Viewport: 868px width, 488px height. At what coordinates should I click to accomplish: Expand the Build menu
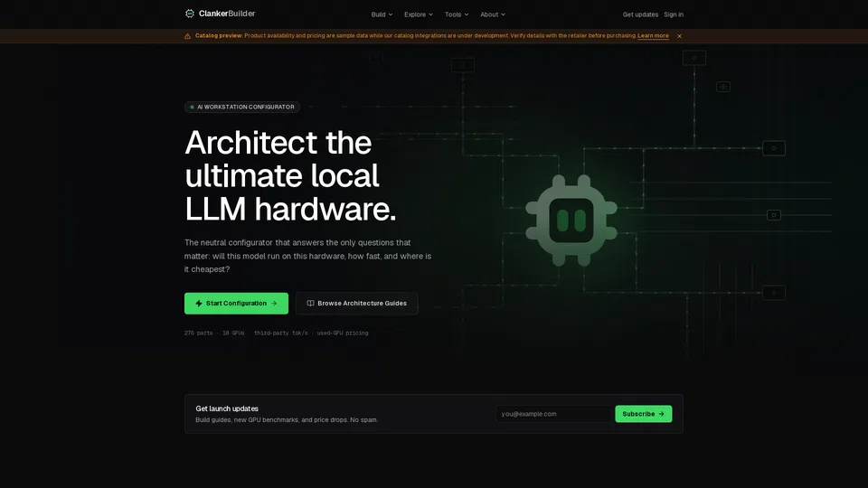pyautogui.click(x=382, y=14)
